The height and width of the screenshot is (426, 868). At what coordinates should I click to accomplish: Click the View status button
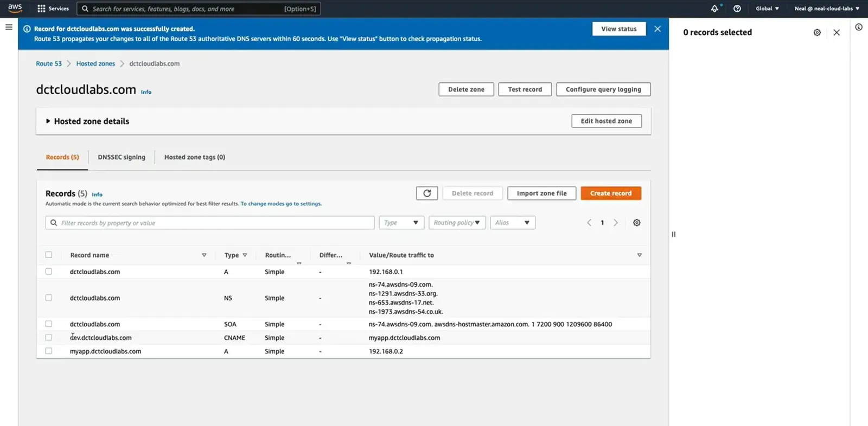click(x=619, y=29)
